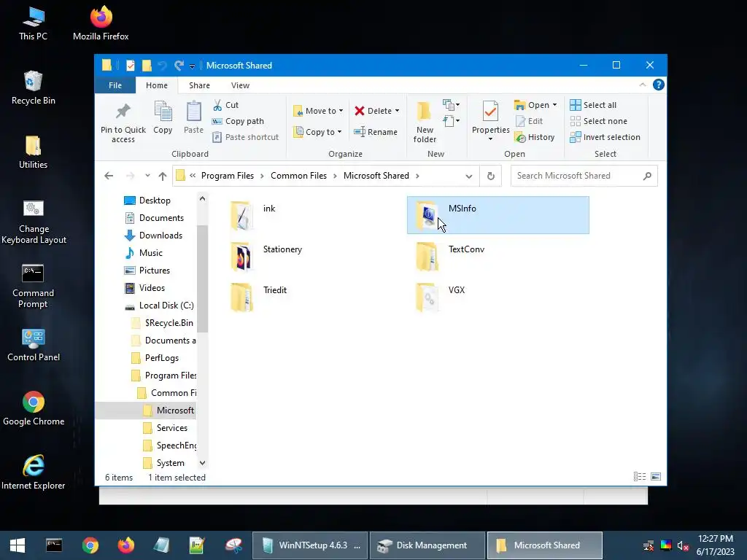Rename the selected folder
The width and height of the screenshot is (747, 560).
(x=376, y=132)
